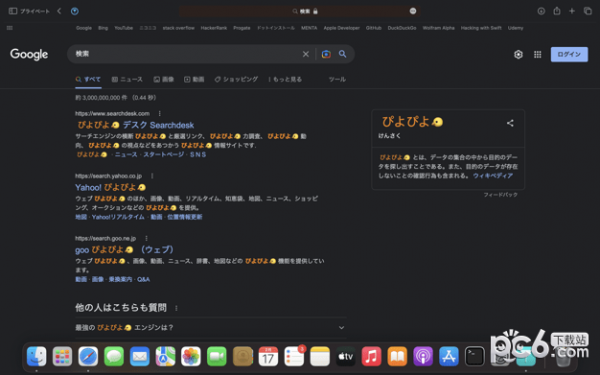
Task: Open a new tab with plus icon
Action: point(572,11)
